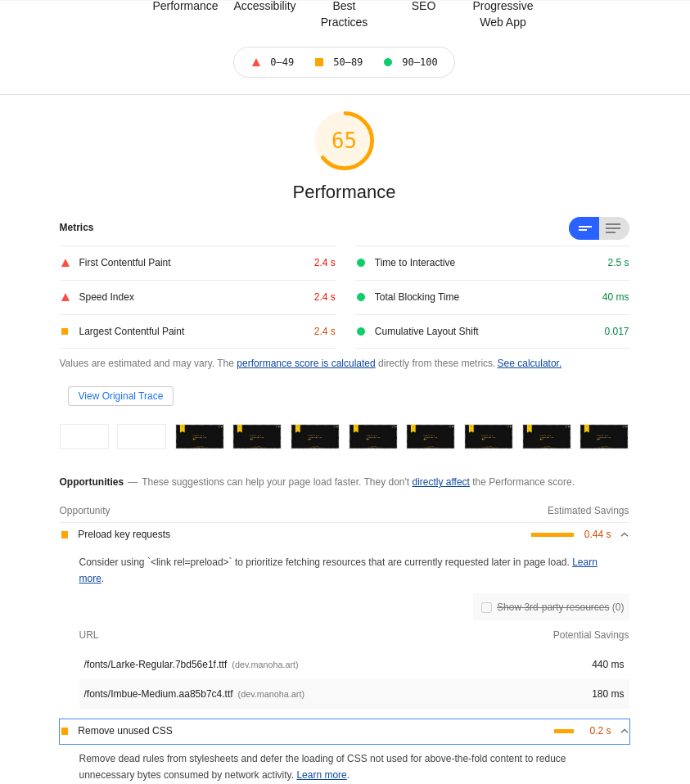Click the green circle beside Total Blocking Time
The image size is (690, 784).
[x=360, y=297]
